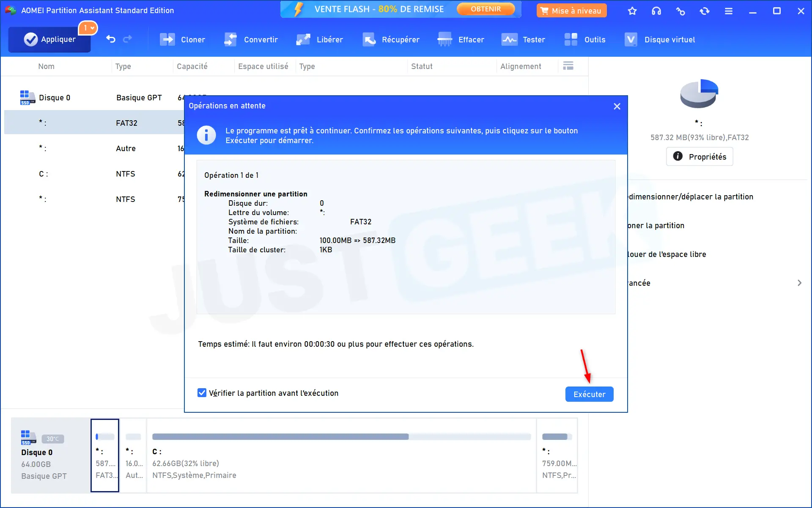Select the 759.00M NTFS block in disk map
The image size is (812, 508).
(557, 456)
